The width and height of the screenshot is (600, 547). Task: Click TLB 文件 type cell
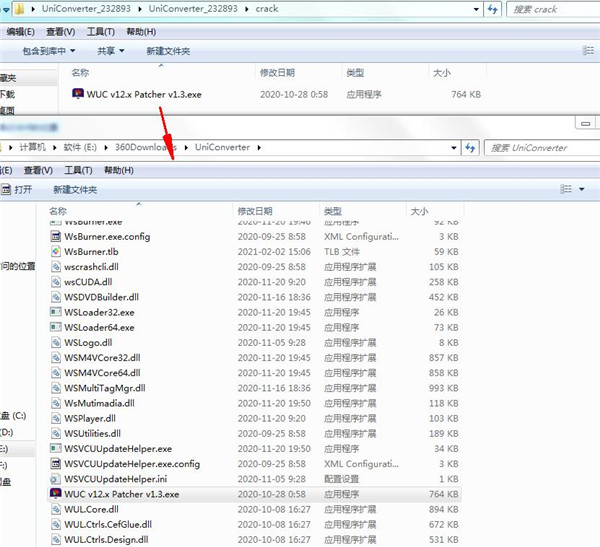pyautogui.click(x=342, y=251)
